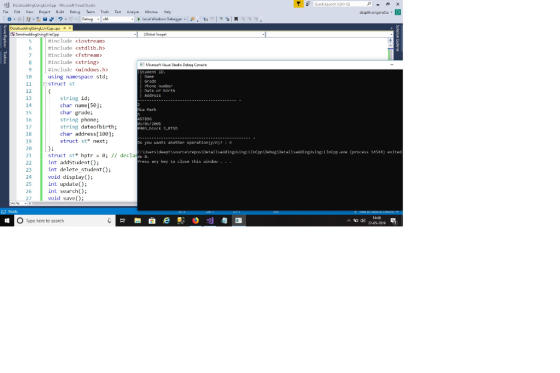Click the Quick Launch search box
Image resolution: width=560 pixels, height=373 pixels.
point(342,4)
